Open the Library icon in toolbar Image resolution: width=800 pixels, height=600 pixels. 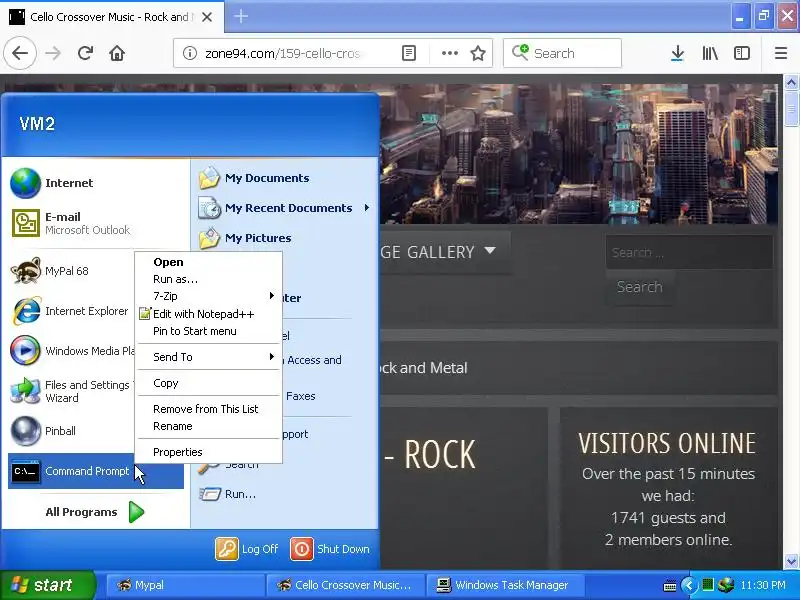[710, 53]
